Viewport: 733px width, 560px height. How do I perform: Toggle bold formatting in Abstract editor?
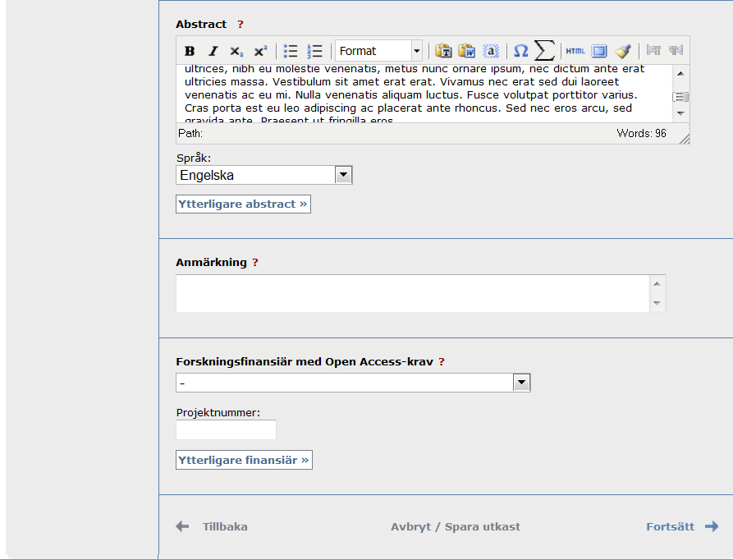pyautogui.click(x=190, y=51)
